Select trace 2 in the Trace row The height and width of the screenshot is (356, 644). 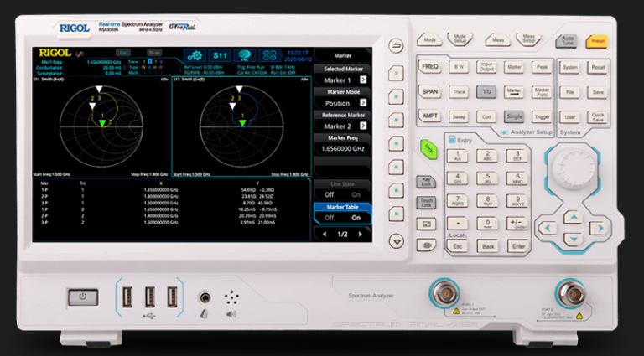pos(150,61)
